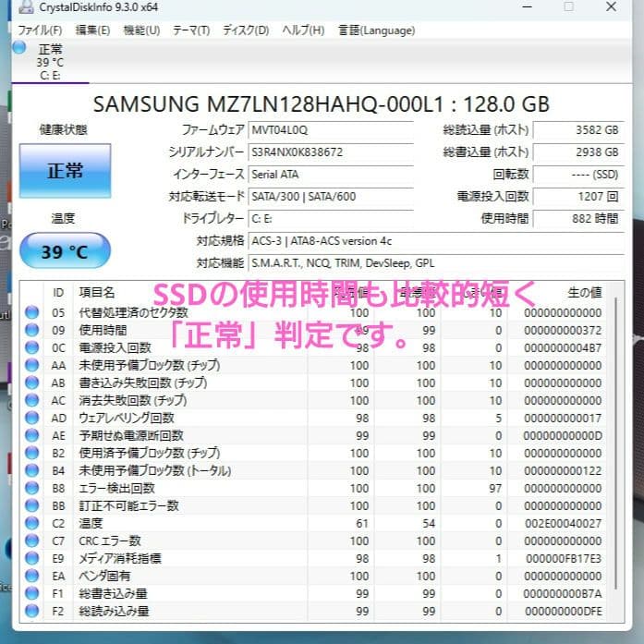Select the 使用済予備ブロック数 (チップ) row text

click(150, 453)
